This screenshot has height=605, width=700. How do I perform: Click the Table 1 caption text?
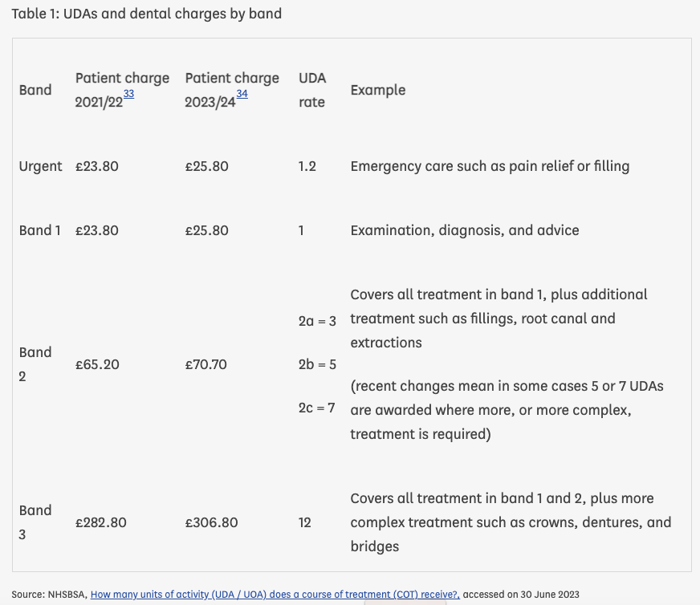147,14
